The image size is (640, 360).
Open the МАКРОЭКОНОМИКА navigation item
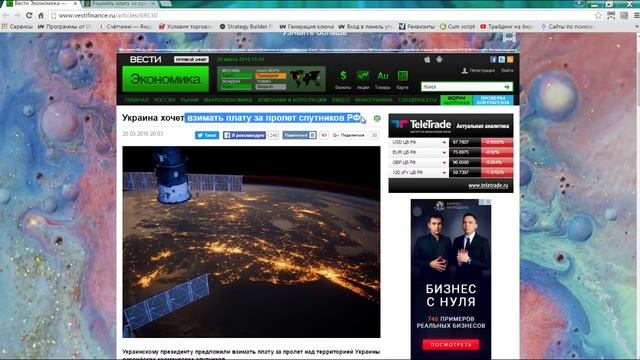click(228, 100)
